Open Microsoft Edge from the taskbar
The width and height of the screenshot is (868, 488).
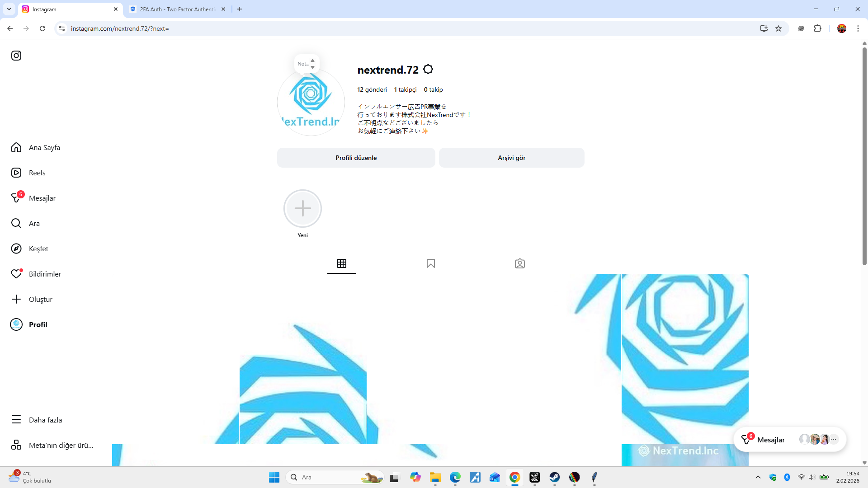tap(455, 477)
